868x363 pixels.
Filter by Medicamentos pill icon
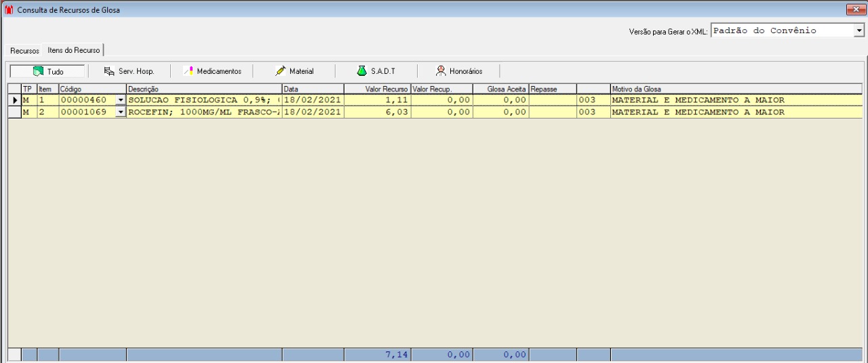click(189, 71)
